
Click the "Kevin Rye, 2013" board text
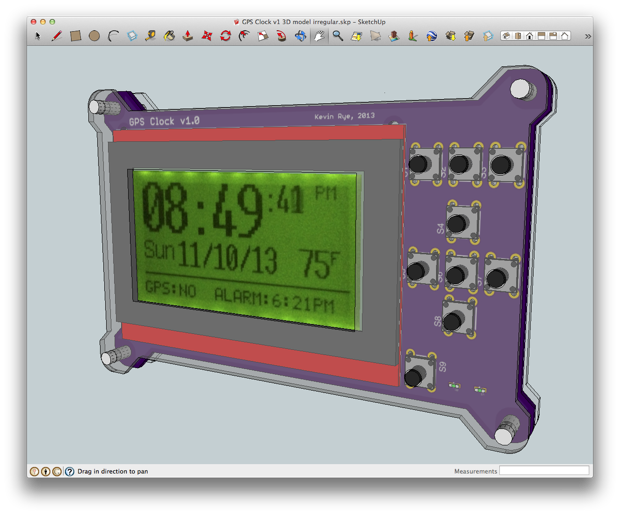coord(344,116)
